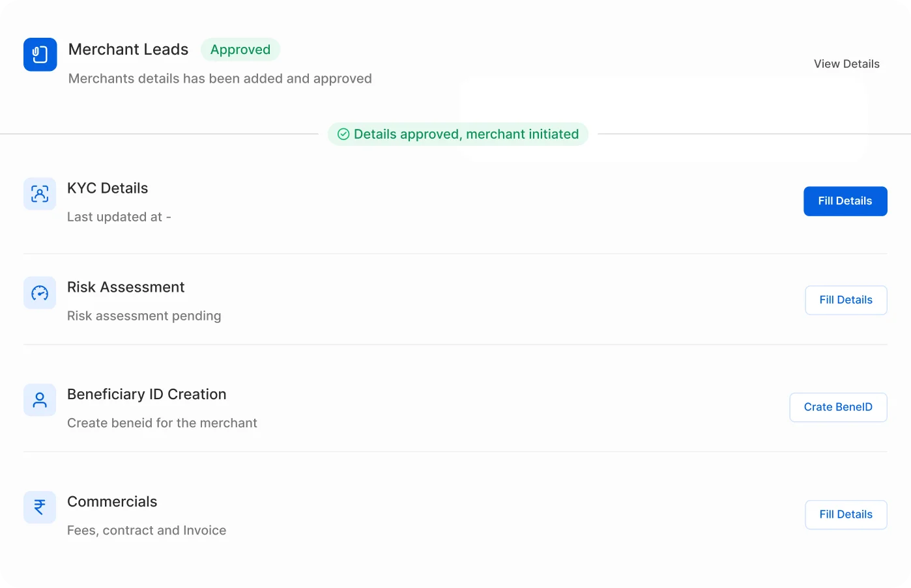The image size is (911, 588).
Task: Select the KYC Details title
Action: pyautogui.click(x=108, y=188)
